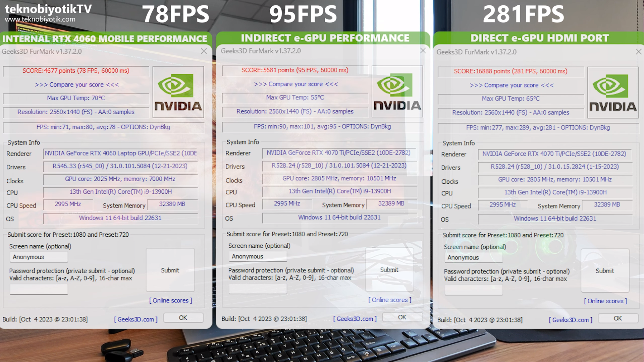Open Online scores in the Indirect e-GPU window

390,300
